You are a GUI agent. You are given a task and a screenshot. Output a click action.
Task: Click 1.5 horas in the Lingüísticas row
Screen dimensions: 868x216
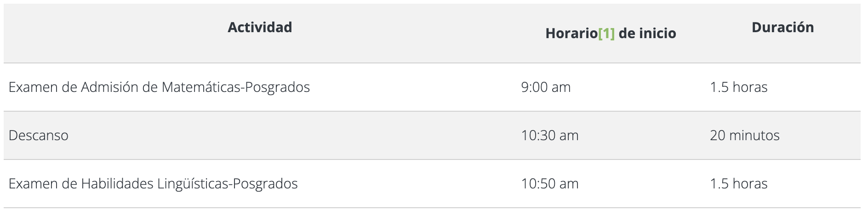click(x=738, y=184)
